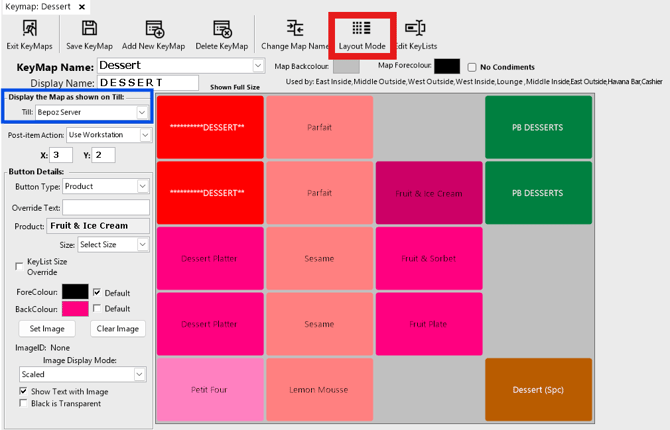Open the Change Map Name tool

point(295,31)
